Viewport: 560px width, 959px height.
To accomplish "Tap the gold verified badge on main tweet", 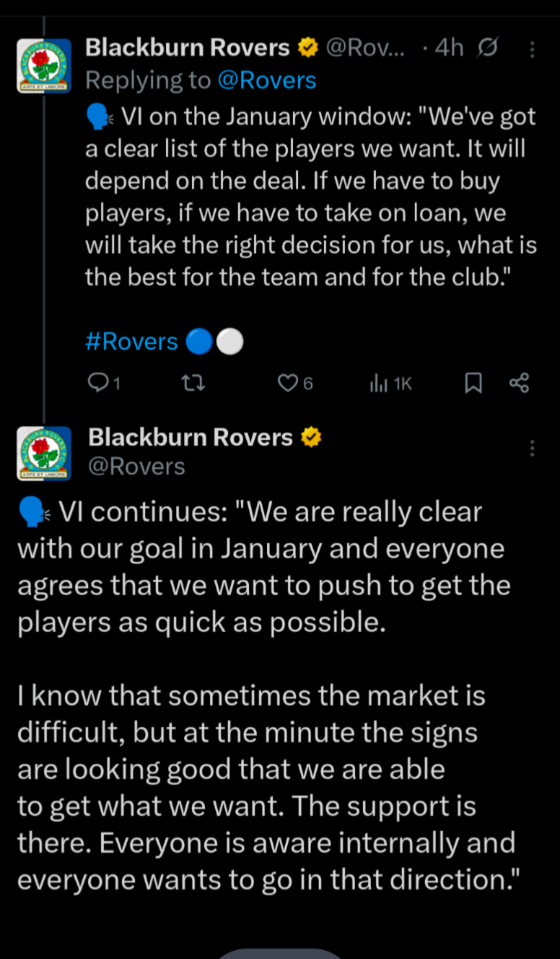I will pos(311,438).
